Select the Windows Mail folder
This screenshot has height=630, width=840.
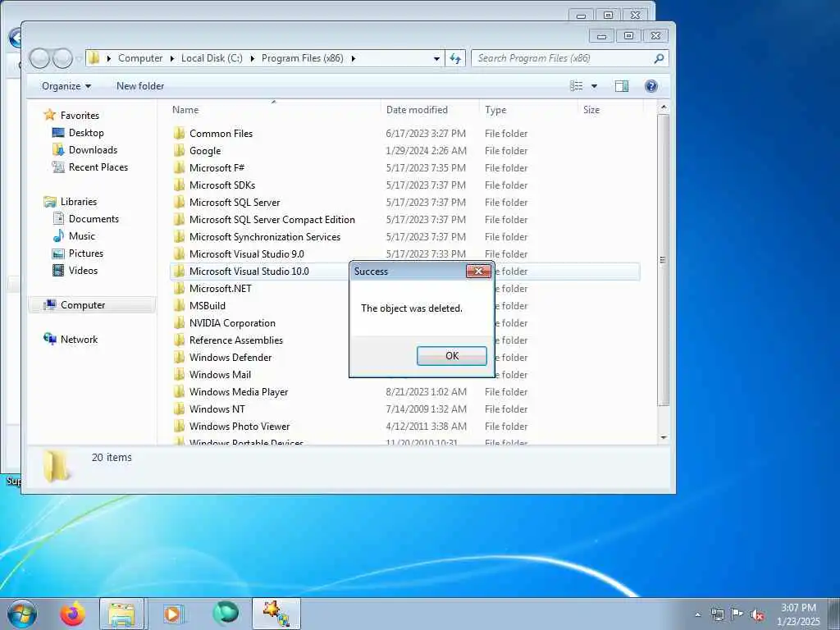point(220,374)
